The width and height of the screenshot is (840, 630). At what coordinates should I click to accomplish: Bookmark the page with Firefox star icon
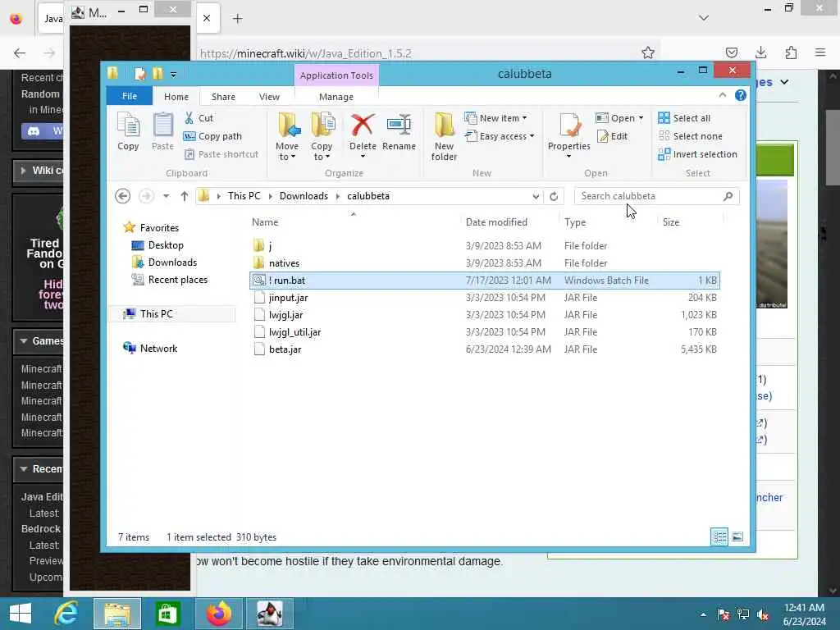point(648,52)
